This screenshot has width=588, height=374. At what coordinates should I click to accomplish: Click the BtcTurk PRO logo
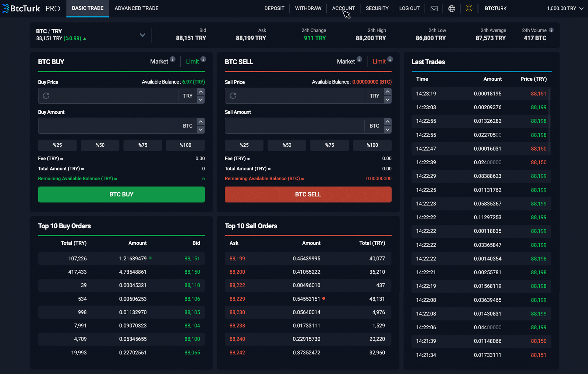click(31, 9)
